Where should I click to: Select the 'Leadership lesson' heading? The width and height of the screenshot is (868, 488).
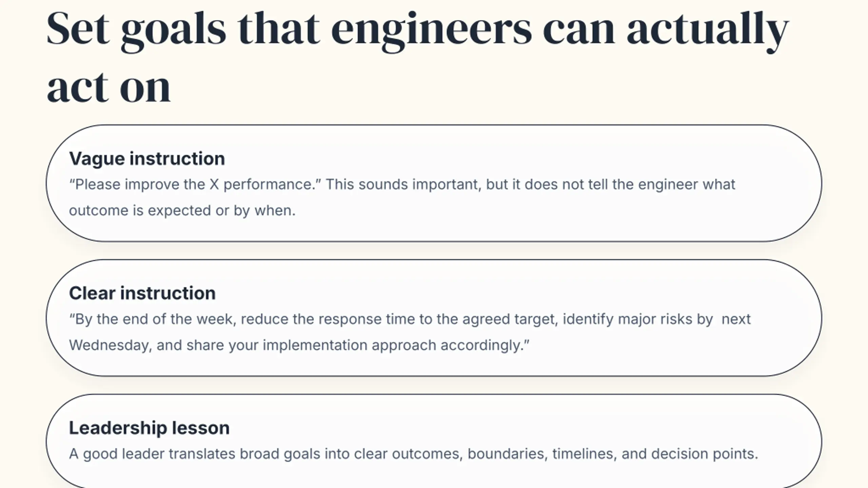[149, 428]
